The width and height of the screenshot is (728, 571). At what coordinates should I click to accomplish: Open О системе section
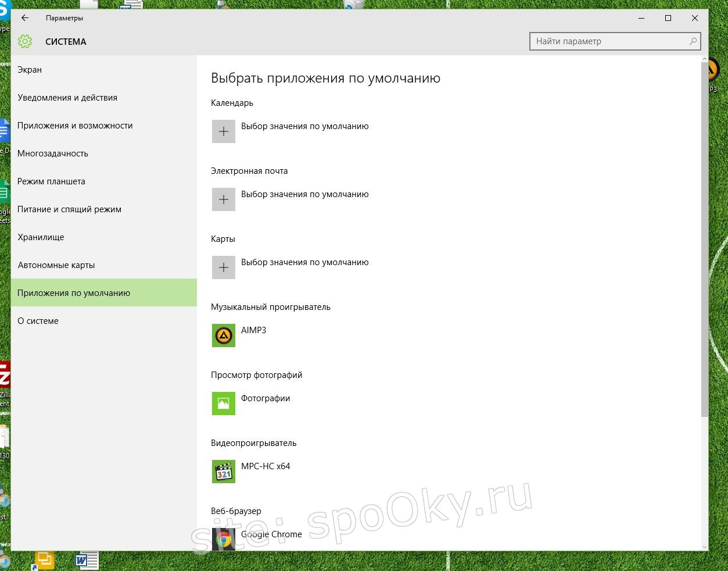click(104, 321)
